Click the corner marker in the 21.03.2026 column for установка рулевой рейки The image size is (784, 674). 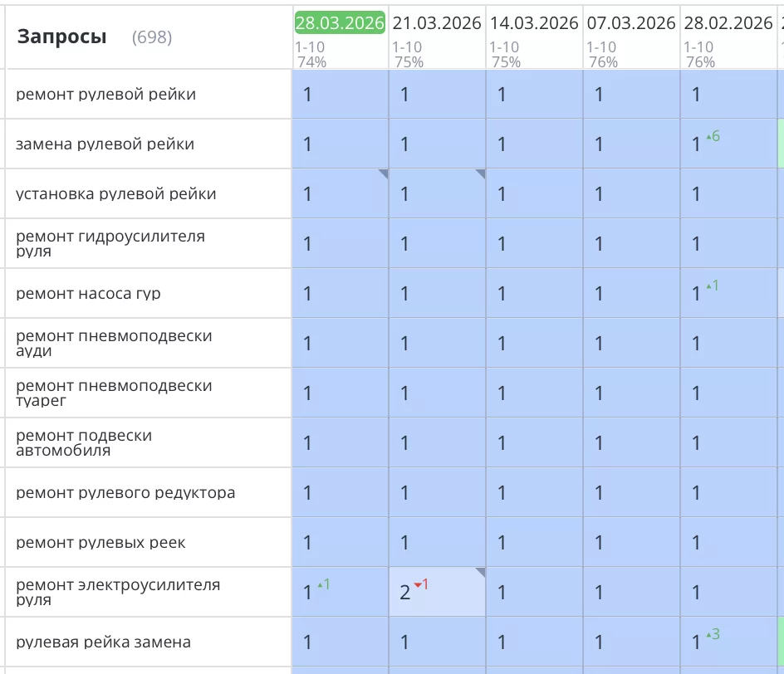(x=478, y=174)
